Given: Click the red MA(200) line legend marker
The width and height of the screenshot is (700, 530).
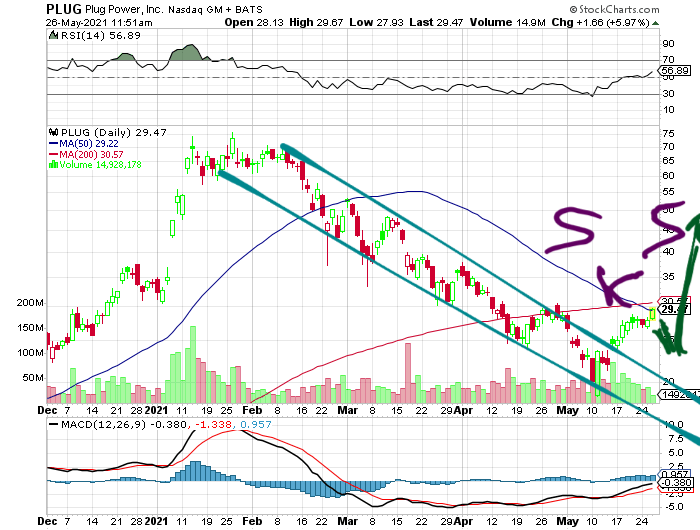Looking at the screenshot, I should (53, 154).
